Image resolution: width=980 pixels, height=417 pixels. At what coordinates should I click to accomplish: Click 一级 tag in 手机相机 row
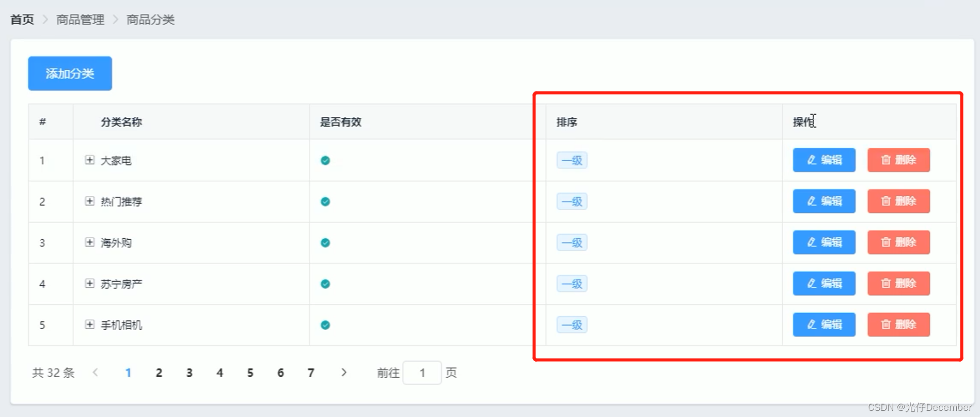(x=572, y=325)
